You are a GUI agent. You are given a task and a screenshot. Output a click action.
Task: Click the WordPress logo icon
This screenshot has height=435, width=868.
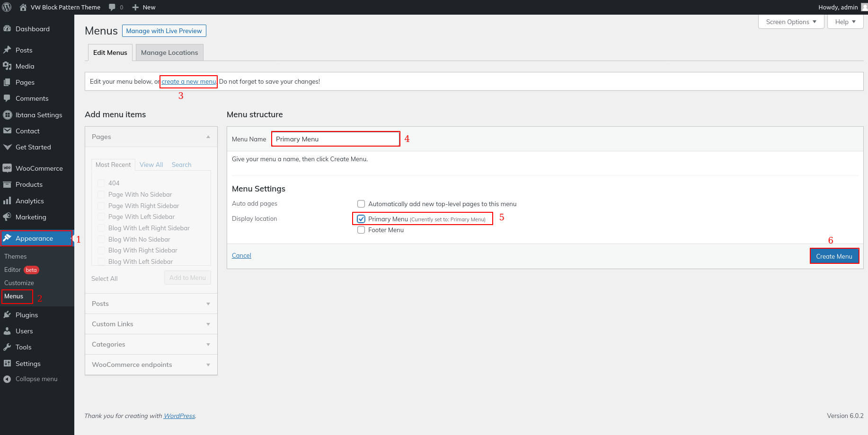[7, 7]
